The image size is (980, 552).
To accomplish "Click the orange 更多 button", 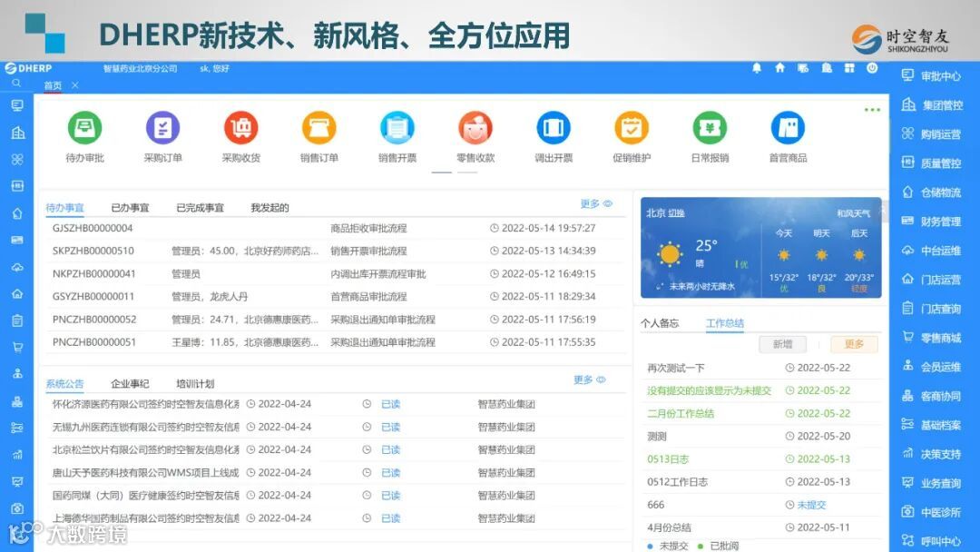I will point(854,344).
